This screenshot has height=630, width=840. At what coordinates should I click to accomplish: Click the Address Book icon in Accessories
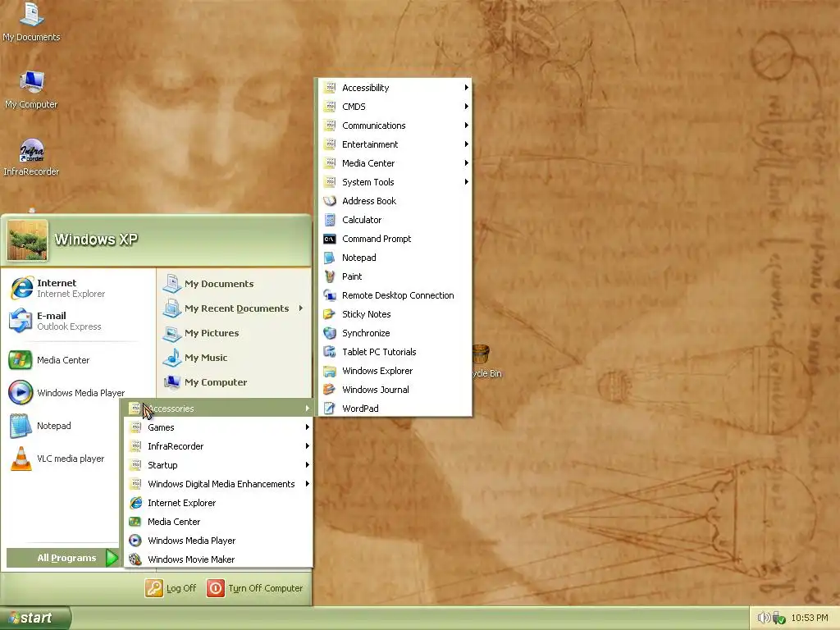(x=330, y=201)
